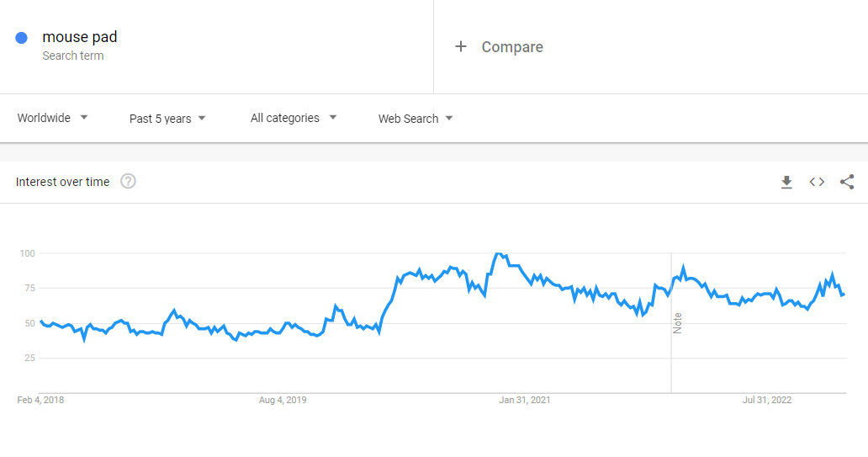Viewport: 868px width, 457px height.
Task: Click the Compare button
Action: pos(511,47)
